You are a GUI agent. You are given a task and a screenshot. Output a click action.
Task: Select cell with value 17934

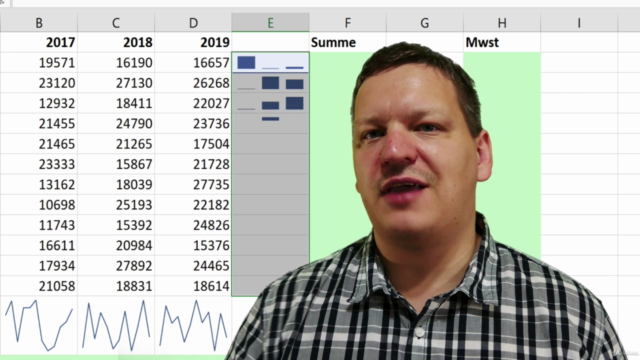click(39, 266)
